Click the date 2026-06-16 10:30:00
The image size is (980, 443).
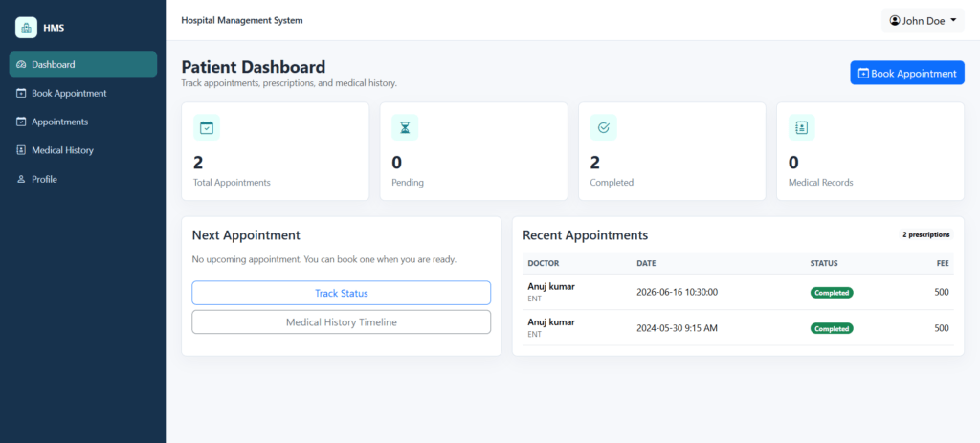tap(677, 292)
